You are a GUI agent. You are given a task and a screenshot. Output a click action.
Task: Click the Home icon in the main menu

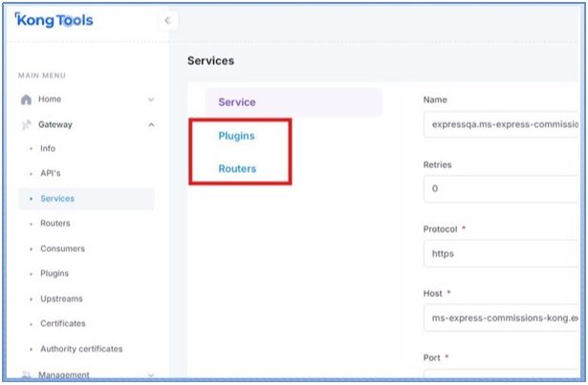pos(26,99)
